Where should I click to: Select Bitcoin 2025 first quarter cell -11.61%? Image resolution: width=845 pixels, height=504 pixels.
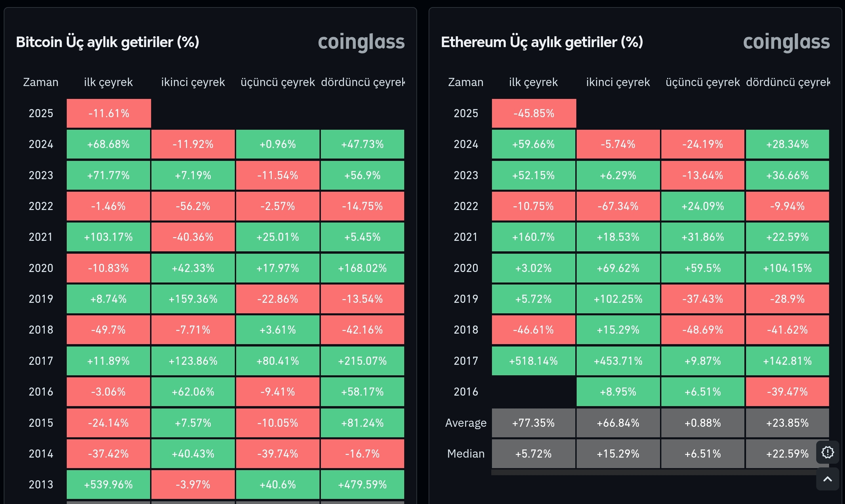tap(109, 113)
